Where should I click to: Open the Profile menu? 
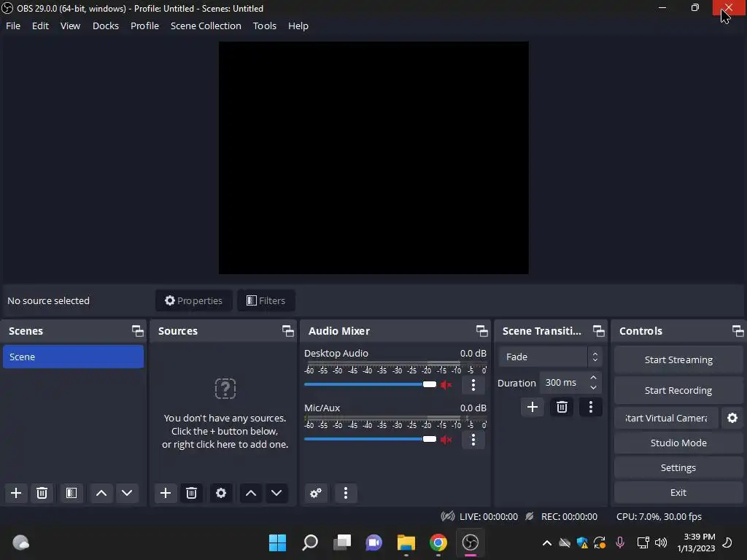[144, 26]
